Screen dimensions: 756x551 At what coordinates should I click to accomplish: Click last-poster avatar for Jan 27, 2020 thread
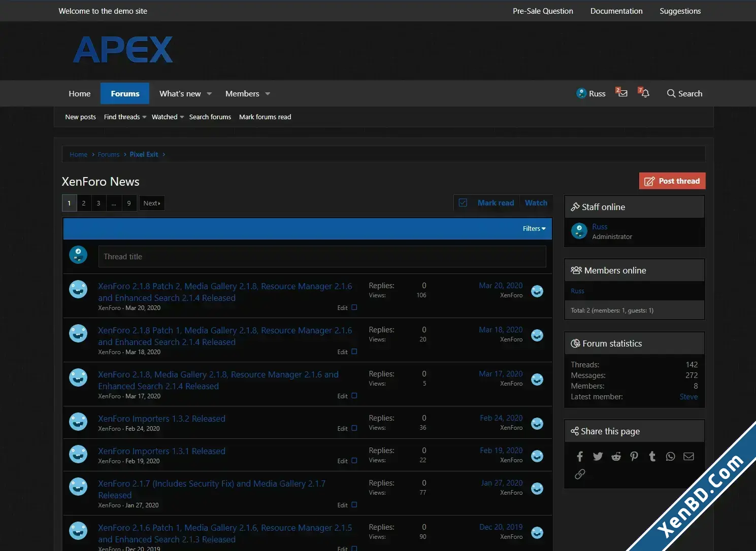(537, 489)
